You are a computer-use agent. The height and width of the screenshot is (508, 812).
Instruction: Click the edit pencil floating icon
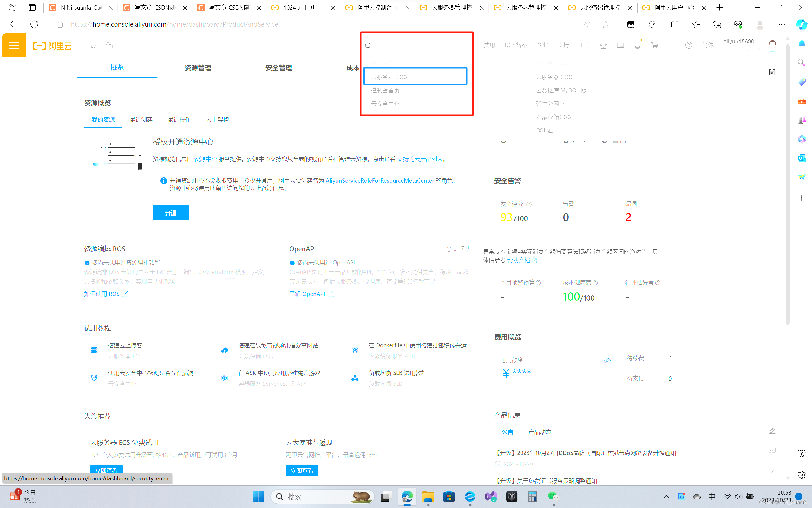tap(772, 431)
